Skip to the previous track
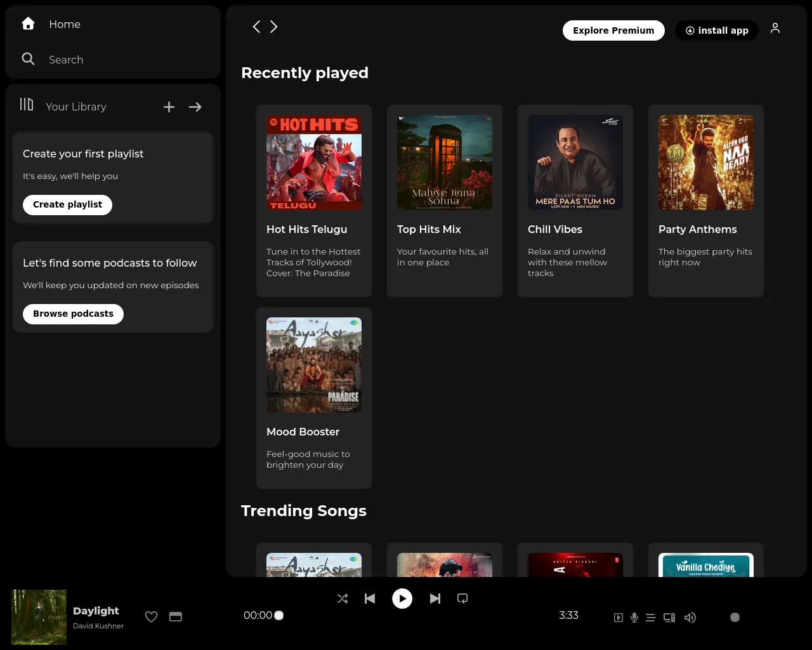 [370, 599]
